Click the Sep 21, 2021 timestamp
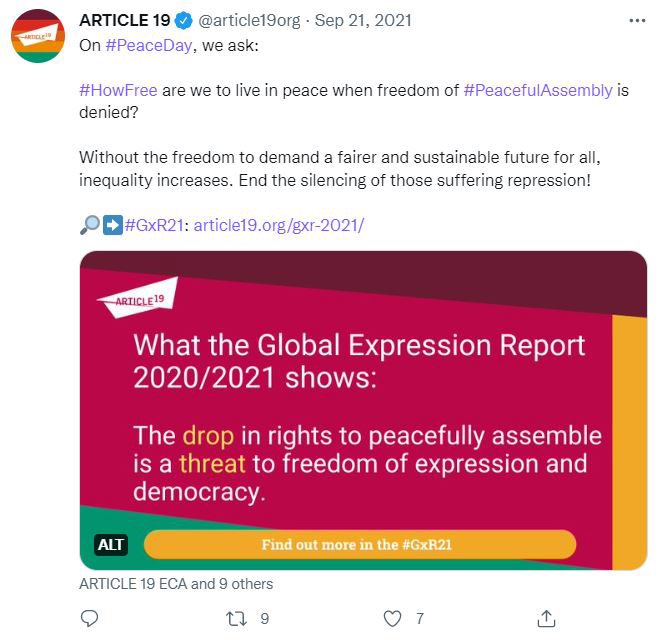The width and height of the screenshot is (662, 643). (362, 21)
